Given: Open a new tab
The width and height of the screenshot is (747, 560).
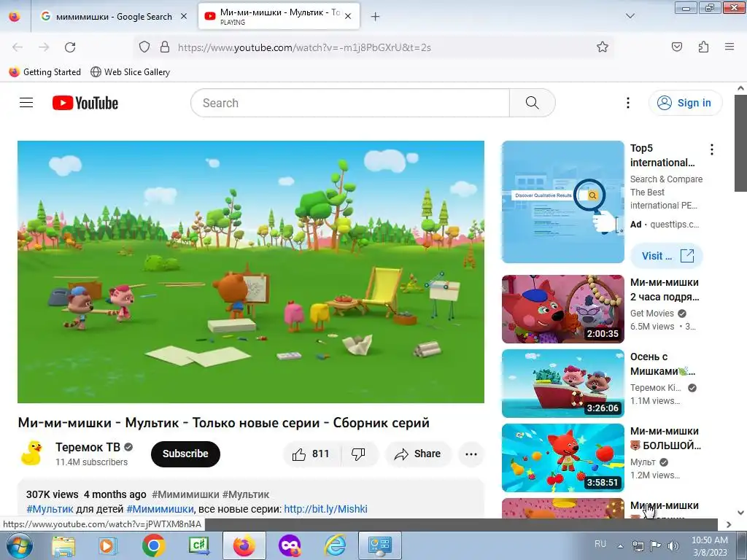Looking at the screenshot, I should [376, 17].
